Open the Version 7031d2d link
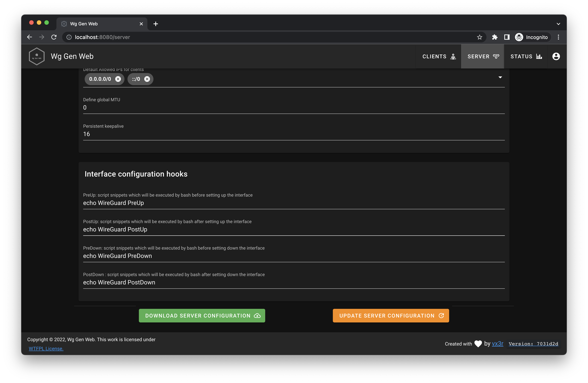Screen dimensions: 588x383 point(533,344)
